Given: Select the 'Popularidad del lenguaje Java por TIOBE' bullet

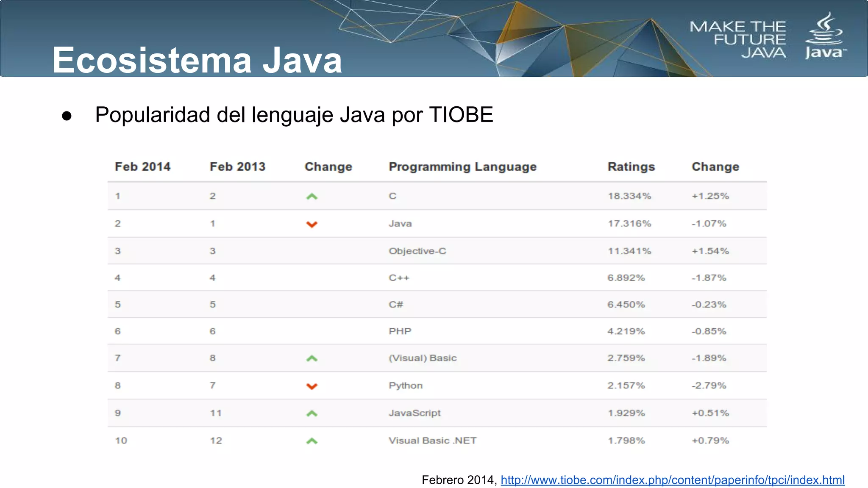Looking at the screenshot, I should point(294,115).
